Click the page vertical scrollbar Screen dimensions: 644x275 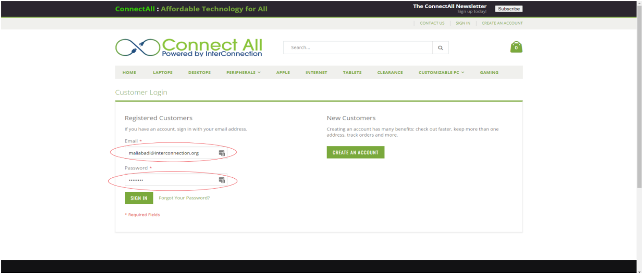(x=640, y=95)
